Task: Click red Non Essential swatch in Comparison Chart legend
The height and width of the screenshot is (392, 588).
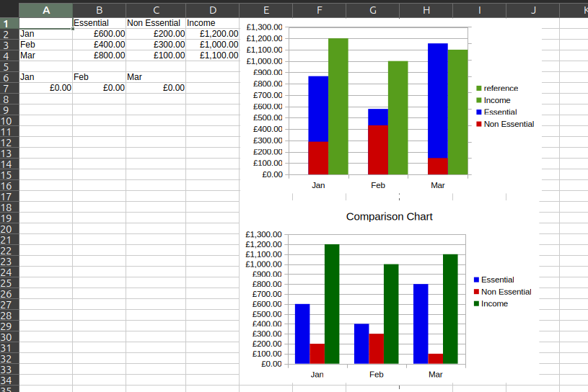Action: (x=476, y=292)
